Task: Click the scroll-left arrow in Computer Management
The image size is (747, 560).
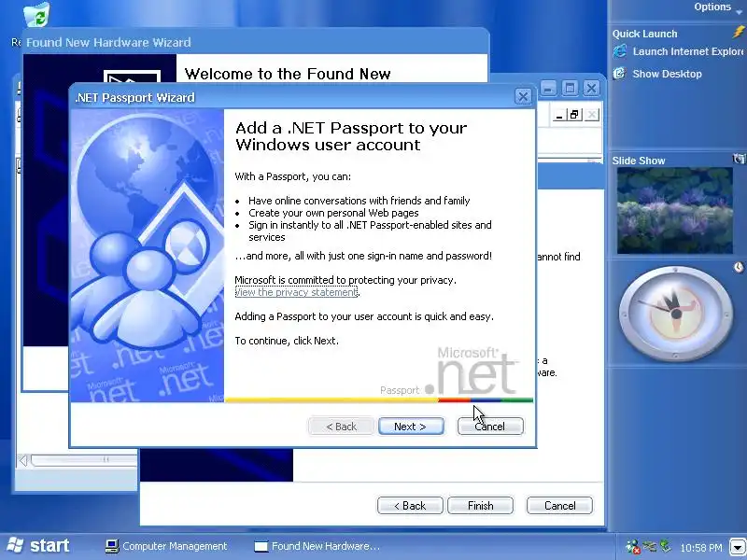Action: (23, 459)
